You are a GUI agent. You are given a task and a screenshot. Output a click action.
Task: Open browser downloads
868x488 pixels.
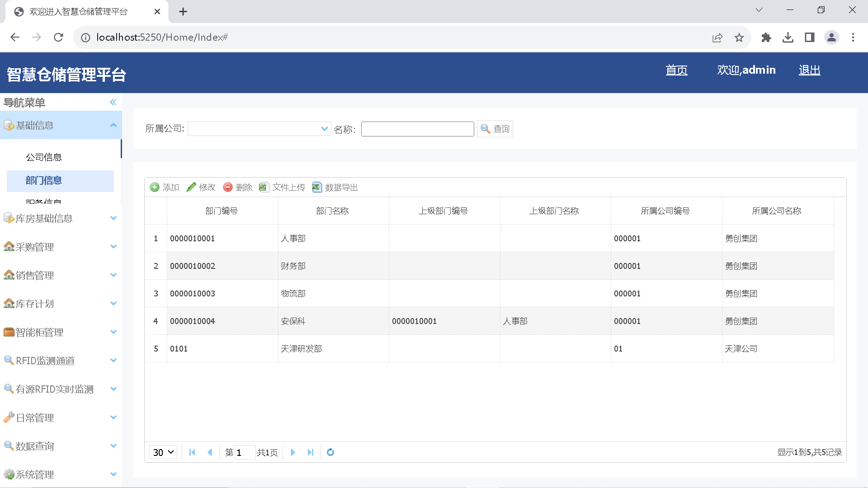[x=788, y=38]
